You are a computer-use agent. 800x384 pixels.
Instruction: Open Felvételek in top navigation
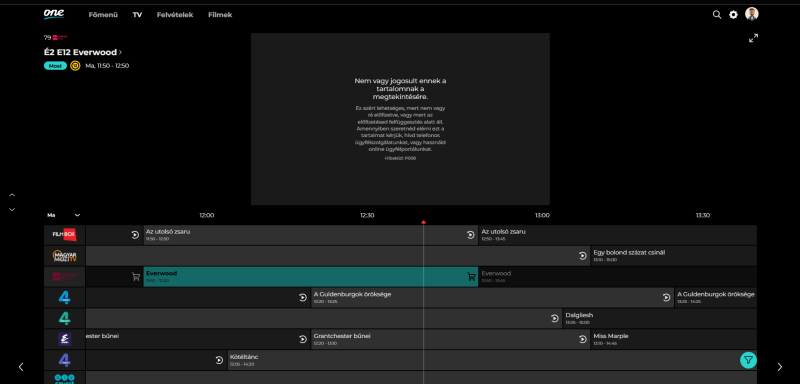[175, 15]
